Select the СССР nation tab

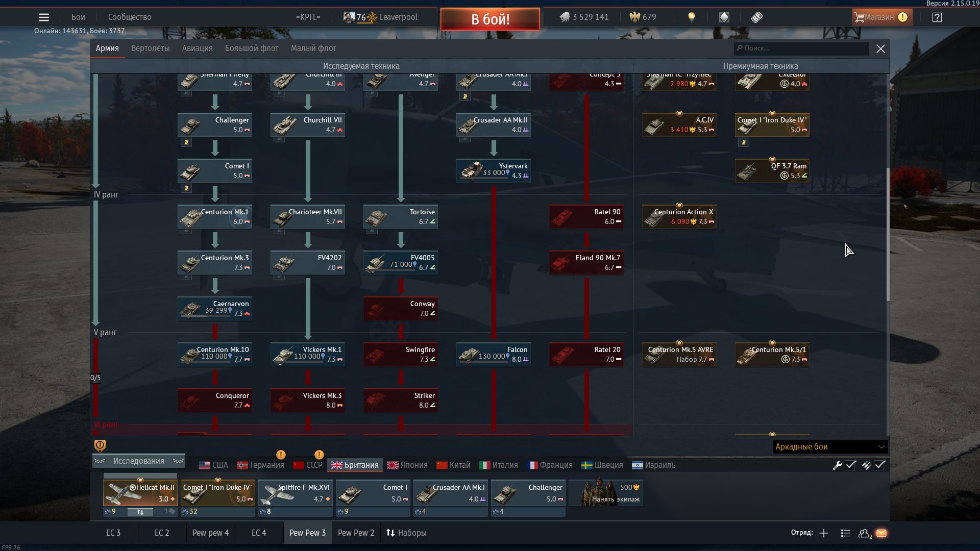[x=308, y=465]
